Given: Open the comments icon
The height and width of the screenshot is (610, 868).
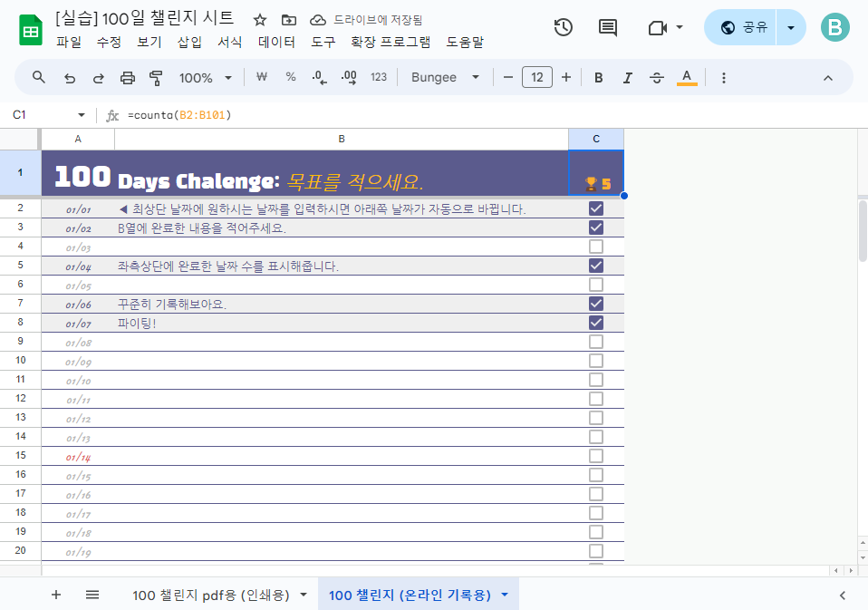Looking at the screenshot, I should [608, 27].
